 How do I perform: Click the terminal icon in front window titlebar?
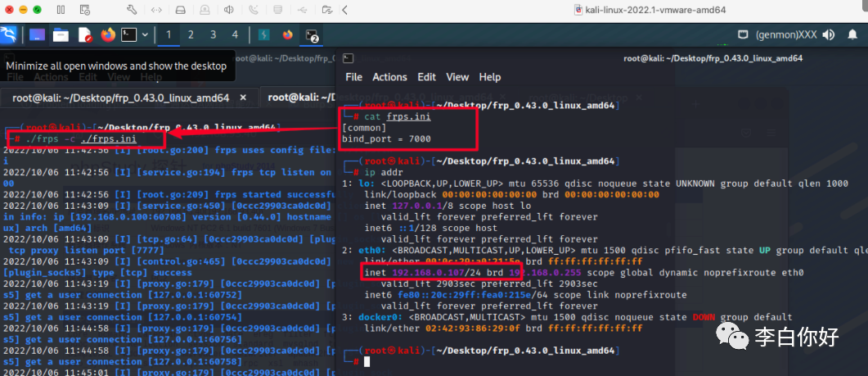click(349, 58)
